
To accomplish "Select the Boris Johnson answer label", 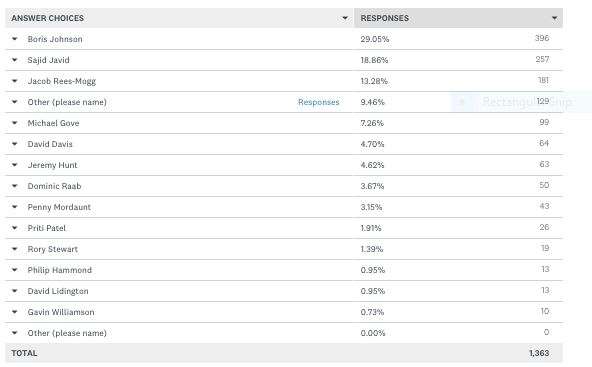I will 55,39.
